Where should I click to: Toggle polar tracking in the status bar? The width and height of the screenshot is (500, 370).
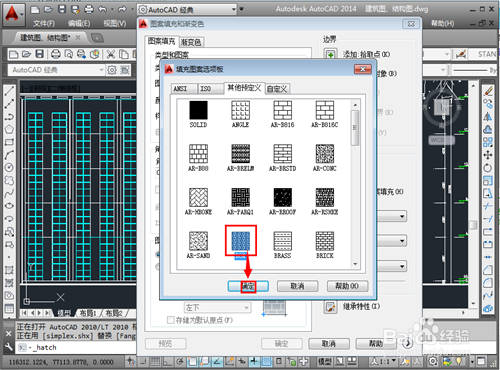point(180,361)
